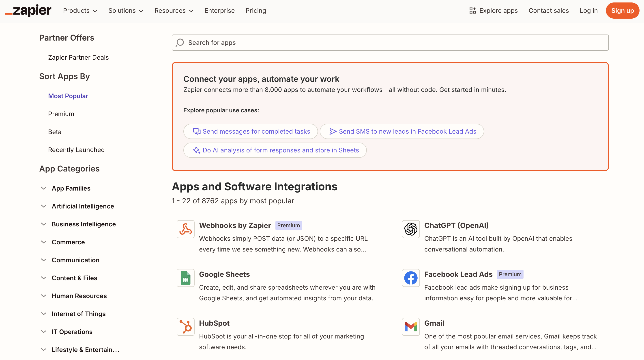Open Google Sheets title link

click(x=224, y=274)
